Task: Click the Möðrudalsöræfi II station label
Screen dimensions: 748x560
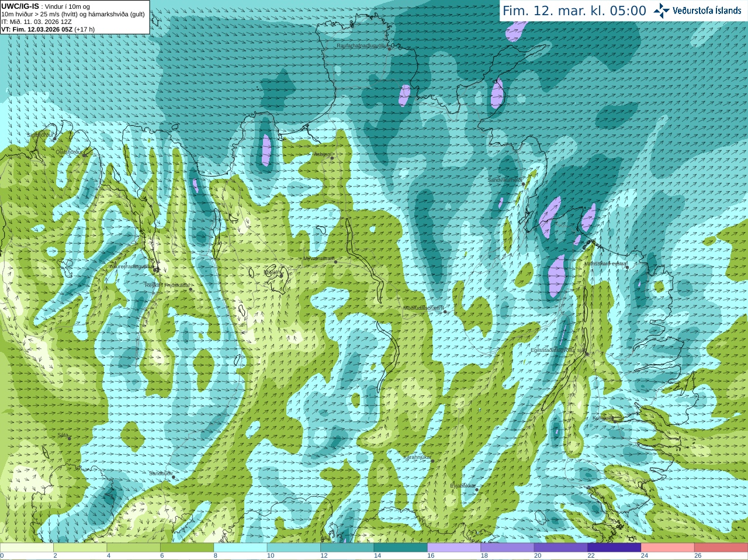Action: [424, 308]
